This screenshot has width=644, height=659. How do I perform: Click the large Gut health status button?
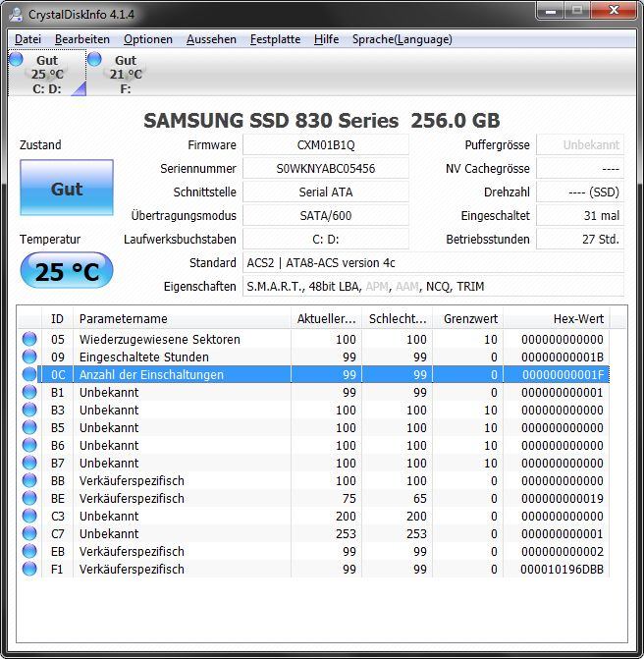[67, 188]
